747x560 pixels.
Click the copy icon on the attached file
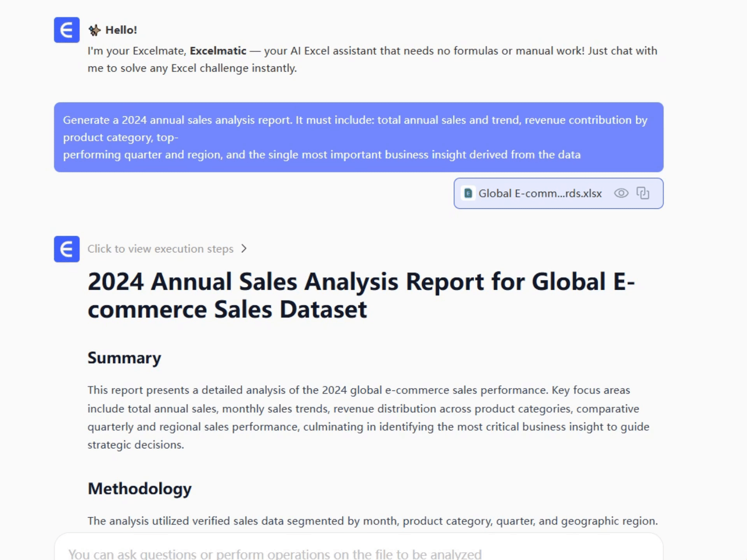click(643, 193)
